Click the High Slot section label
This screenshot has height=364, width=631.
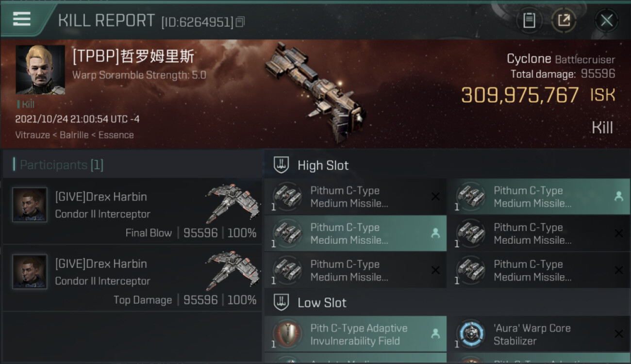(x=323, y=165)
